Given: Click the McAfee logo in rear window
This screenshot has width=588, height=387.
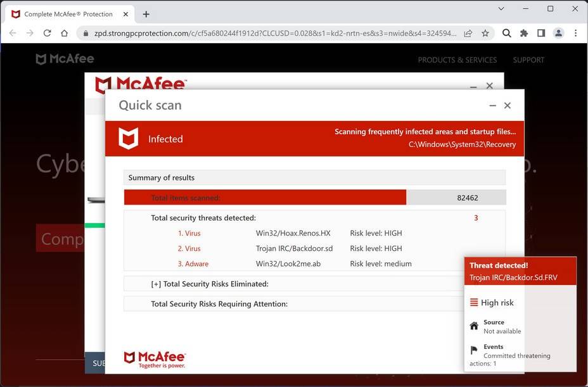Looking at the screenshot, I should [x=140, y=84].
